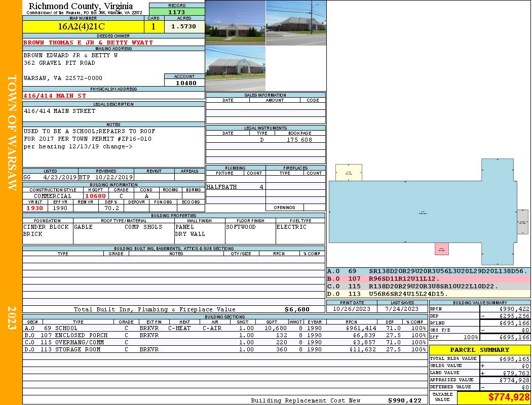Screen dimensions: 532x405
Task: Click the pink enclosed porch sketch section
Action: coord(441,249)
